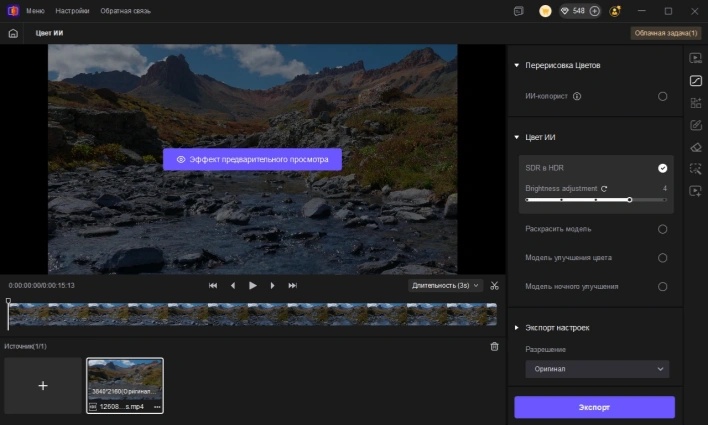Viewport: 708px width, 425px height.
Task: Click the home icon in top-left
Action: coord(13,33)
